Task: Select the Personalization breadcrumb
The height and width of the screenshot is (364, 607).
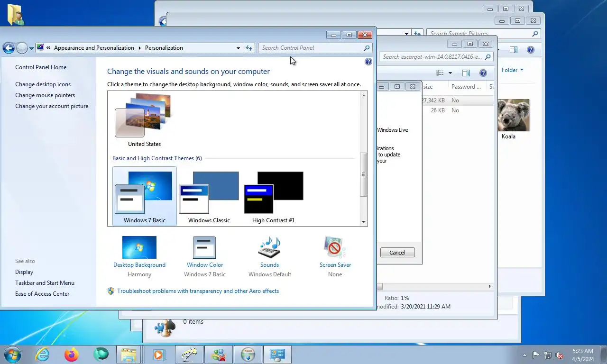Action: click(164, 48)
